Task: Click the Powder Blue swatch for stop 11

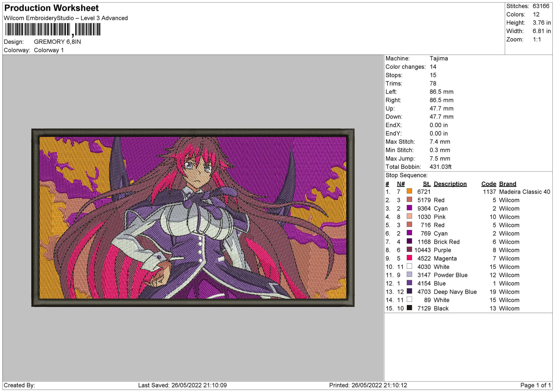Action: (409, 275)
